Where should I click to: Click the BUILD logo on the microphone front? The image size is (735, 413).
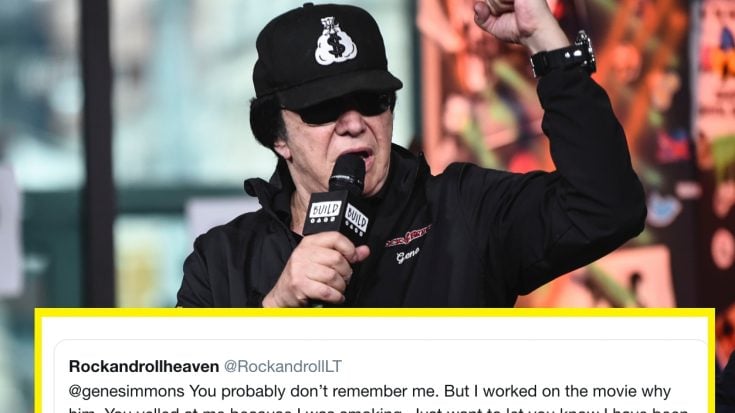pyautogui.click(x=324, y=211)
